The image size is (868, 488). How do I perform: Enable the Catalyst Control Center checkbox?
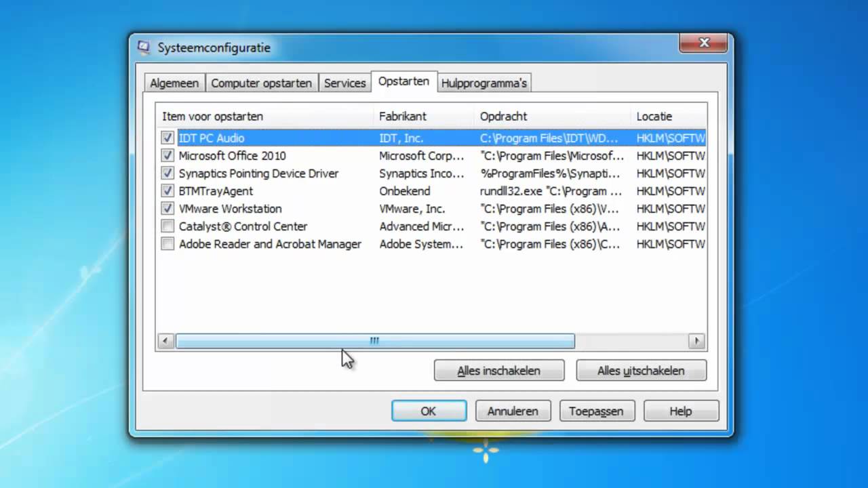click(x=167, y=226)
